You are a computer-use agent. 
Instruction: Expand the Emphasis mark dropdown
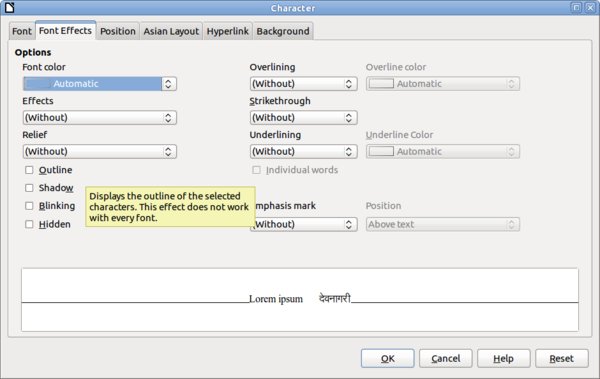(x=304, y=224)
